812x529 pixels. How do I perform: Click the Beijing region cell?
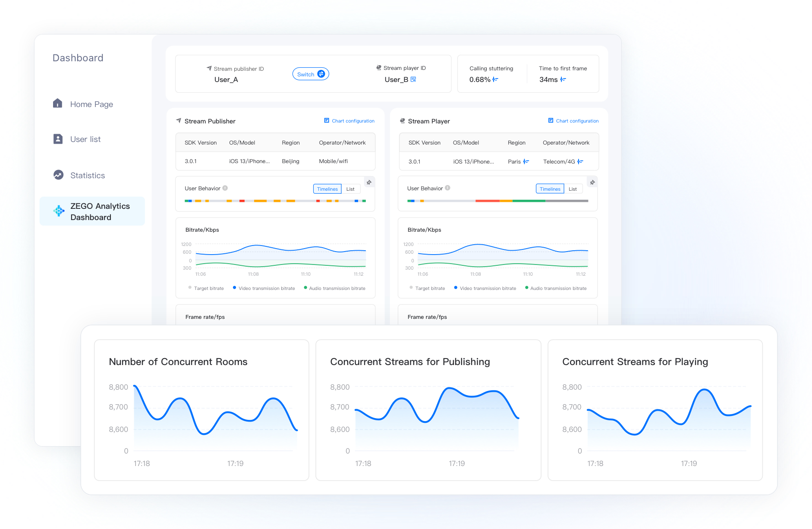(x=290, y=161)
